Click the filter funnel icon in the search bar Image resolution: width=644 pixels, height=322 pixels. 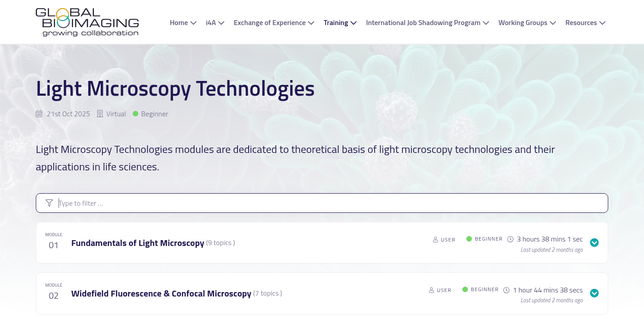point(49,203)
